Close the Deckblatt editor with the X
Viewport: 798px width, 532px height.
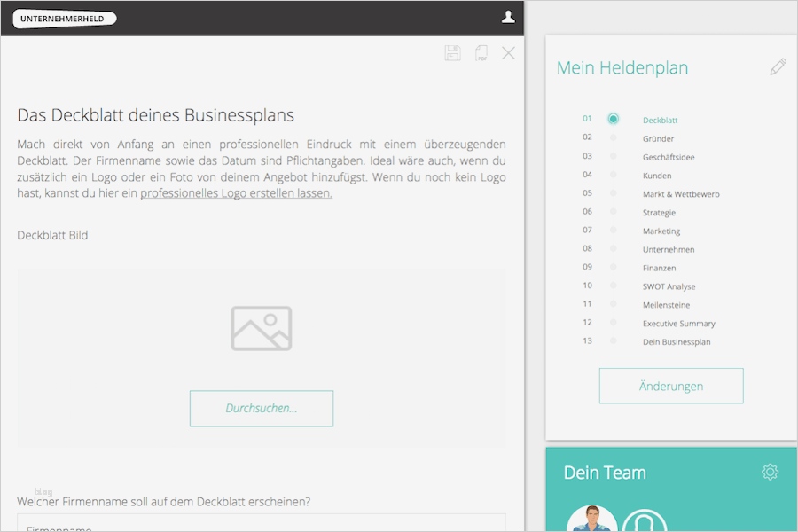tap(508, 52)
